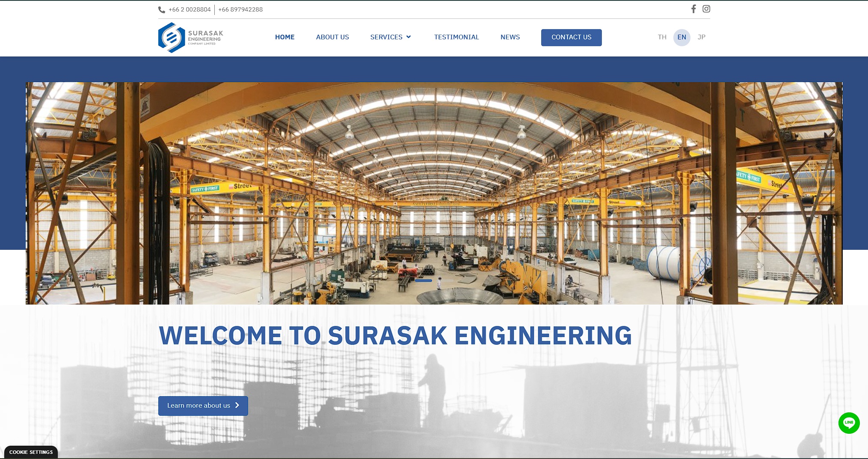
Task: Switch language to Japanese (JP)
Action: coord(701,37)
